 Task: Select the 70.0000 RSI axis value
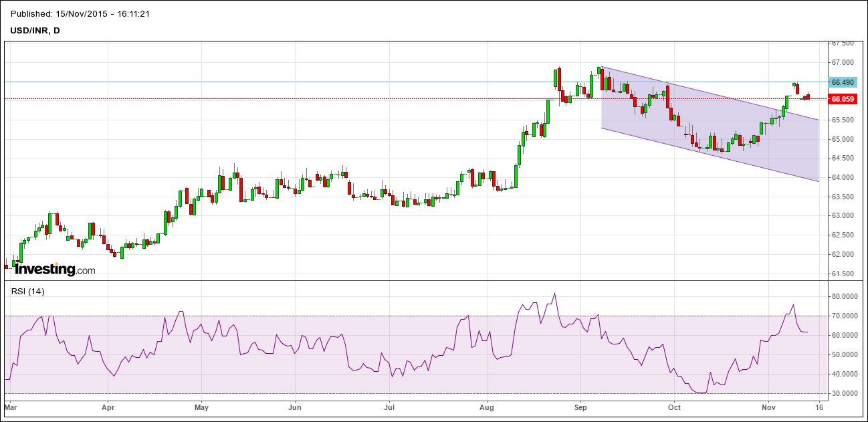click(x=843, y=316)
